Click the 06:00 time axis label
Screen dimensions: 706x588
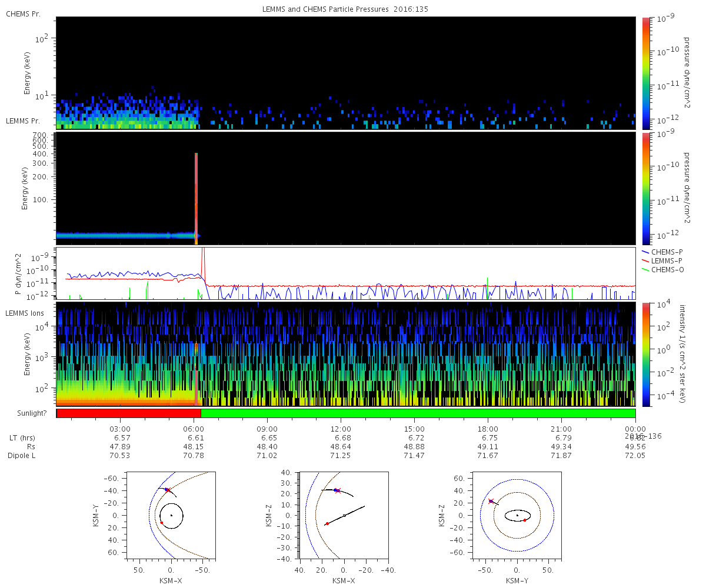pos(194,429)
